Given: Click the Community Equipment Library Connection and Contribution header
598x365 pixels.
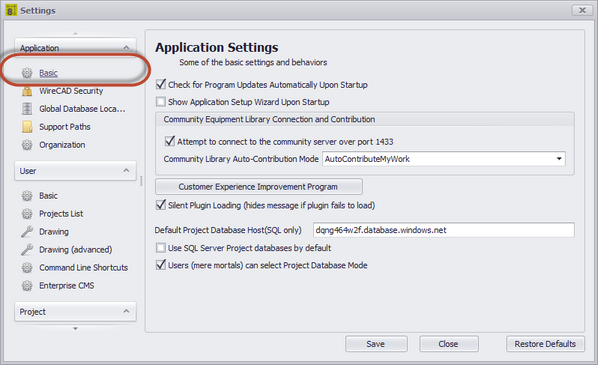Looking at the screenshot, I should [269, 119].
